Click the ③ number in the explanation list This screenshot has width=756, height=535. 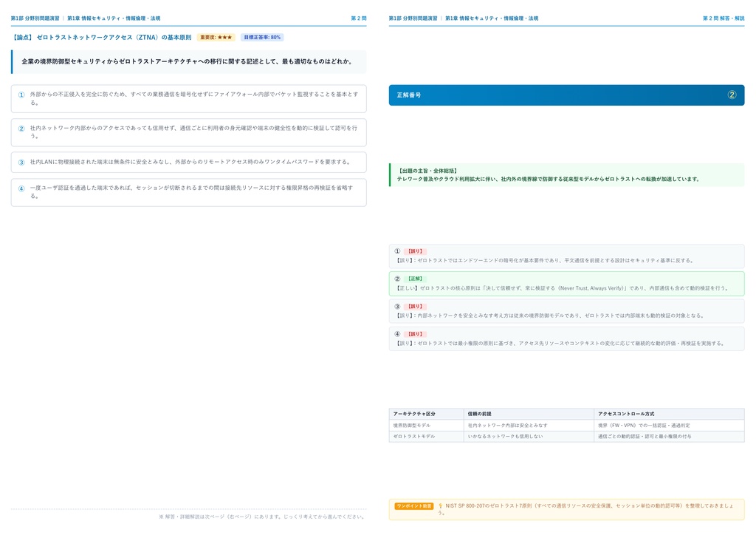(x=397, y=306)
